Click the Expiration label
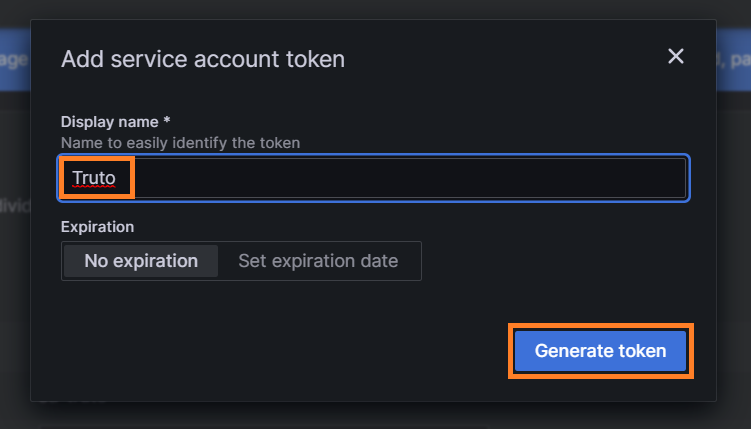The width and height of the screenshot is (751, 429). [97, 227]
